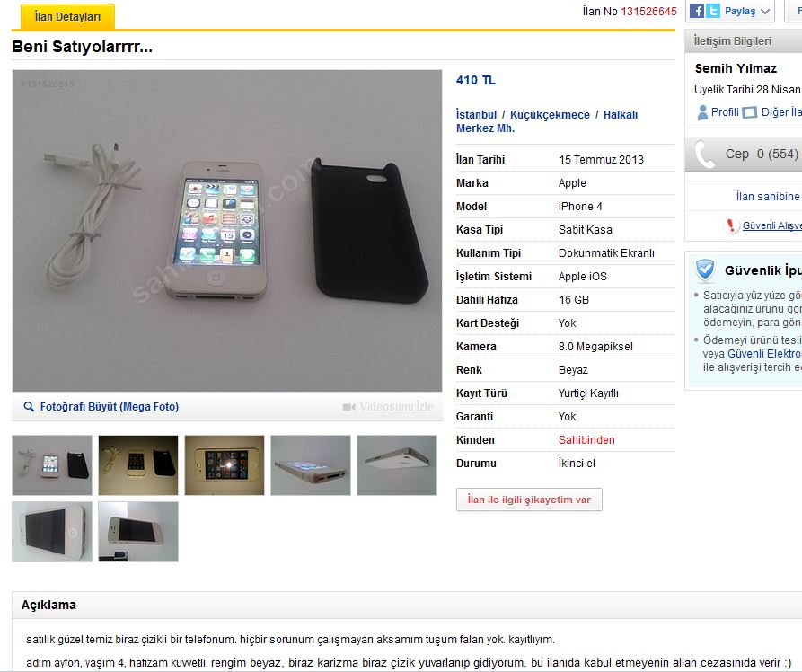Click the Twitter share icon
Screen dimensions: 802x672
coord(712,11)
